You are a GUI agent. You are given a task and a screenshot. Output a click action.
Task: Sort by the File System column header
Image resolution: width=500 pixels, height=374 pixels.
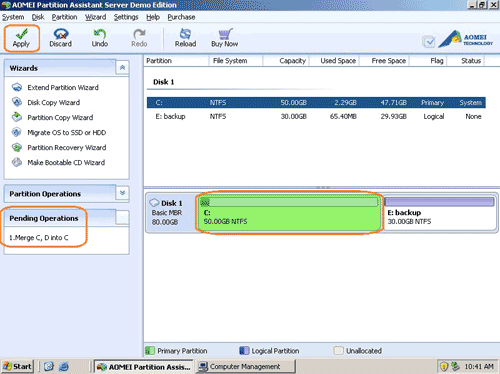[236, 61]
